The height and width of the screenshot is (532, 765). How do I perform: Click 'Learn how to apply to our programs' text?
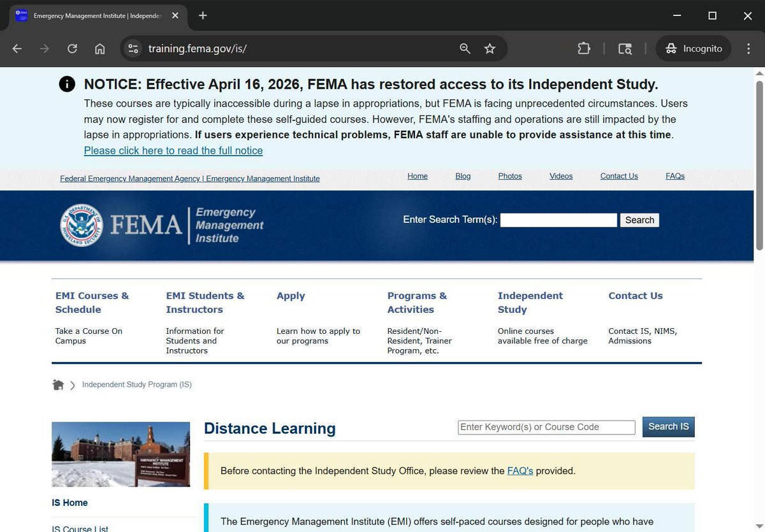pyautogui.click(x=318, y=336)
